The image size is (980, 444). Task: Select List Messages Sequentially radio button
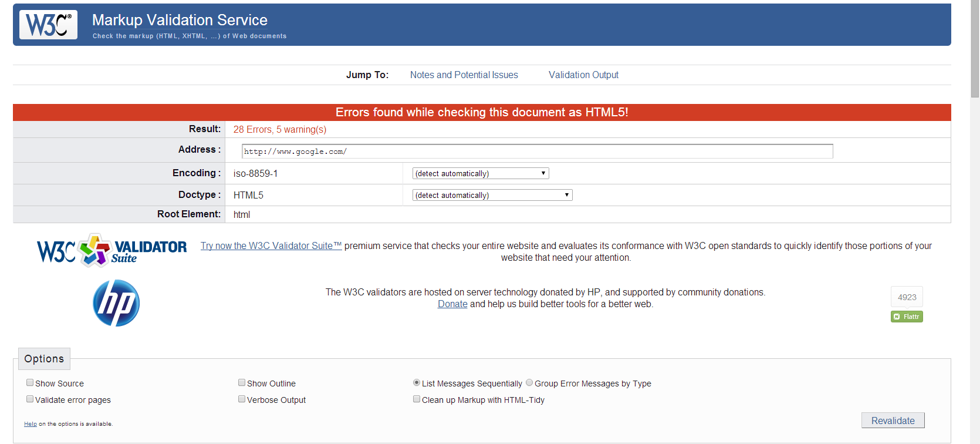tap(417, 382)
